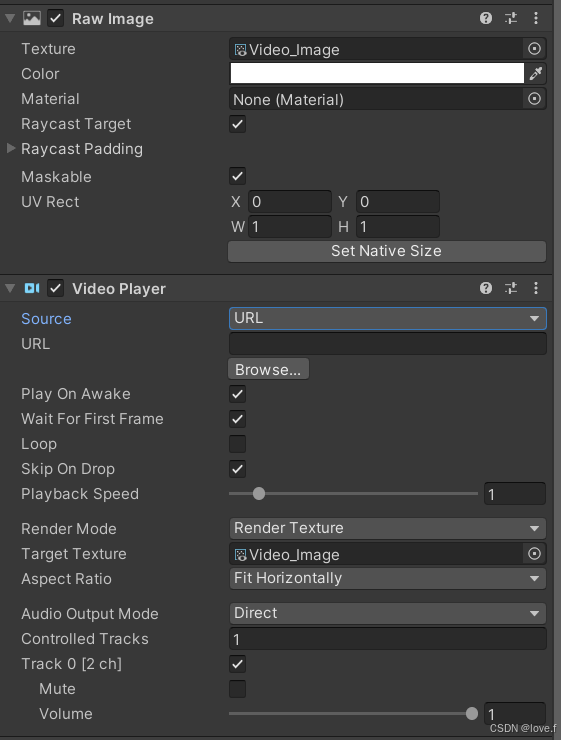This screenshot has width=561, height=740.
Task: Open the Render Mode dropdown
Action: (x=387, y=528)
